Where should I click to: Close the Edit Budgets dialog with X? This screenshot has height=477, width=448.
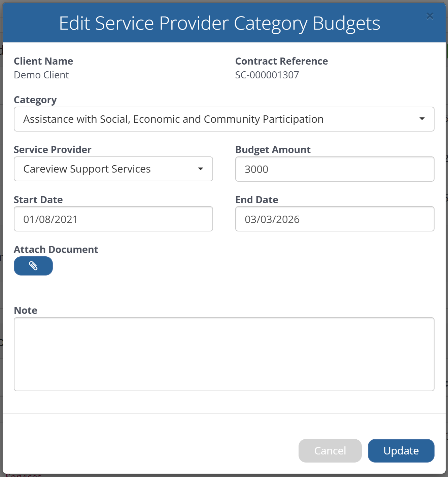[x=429, y=16]
